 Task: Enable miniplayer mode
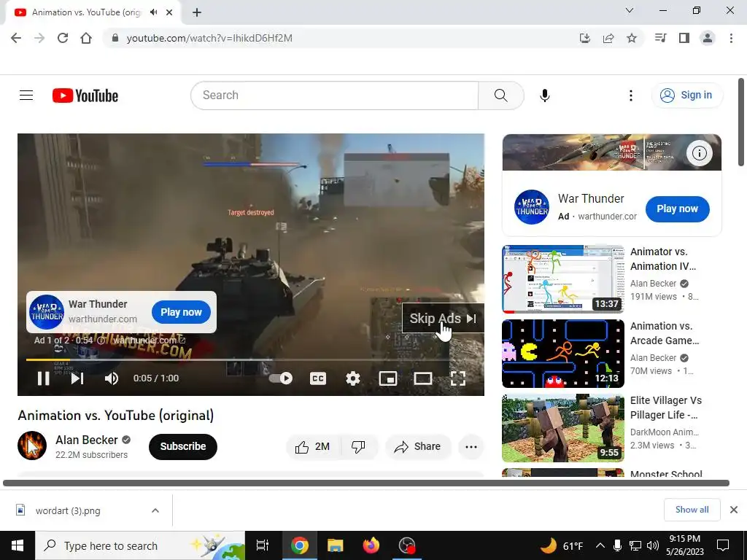click(x=388, y=378)
